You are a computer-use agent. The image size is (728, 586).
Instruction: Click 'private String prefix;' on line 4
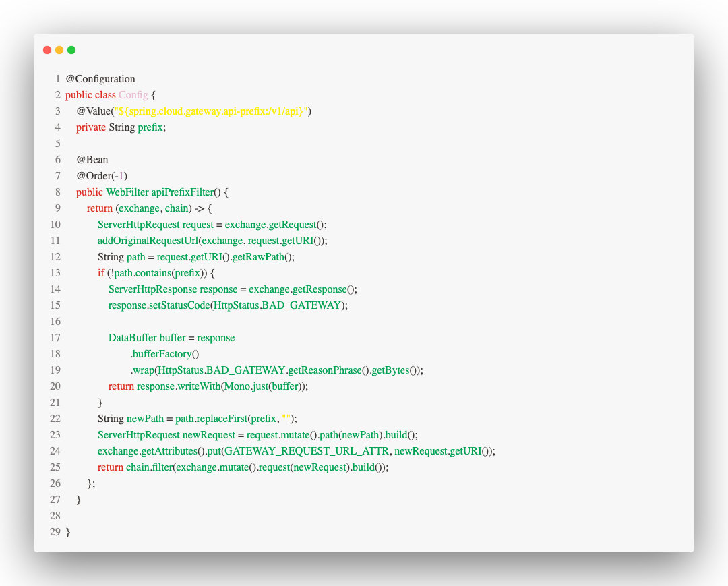(121, 127)
